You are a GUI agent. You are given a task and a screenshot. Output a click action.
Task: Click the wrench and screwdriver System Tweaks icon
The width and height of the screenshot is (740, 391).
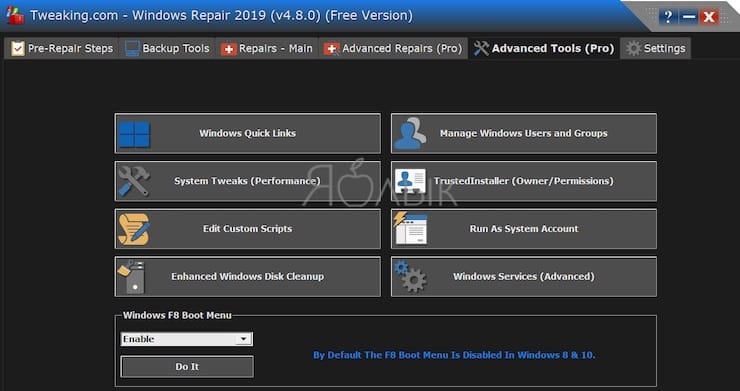[x=134, y=181]
